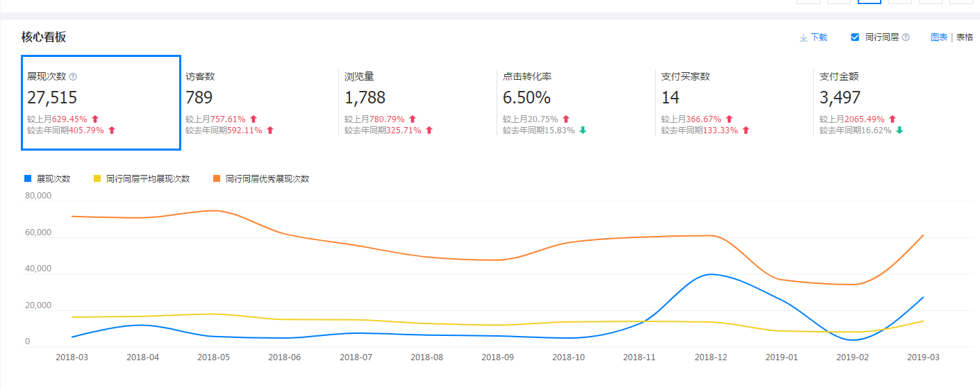The width and height of the screenshot is (980, 388).
Task: Click help icon beside 同行同层 checkbox
Action: click(906, 37)
